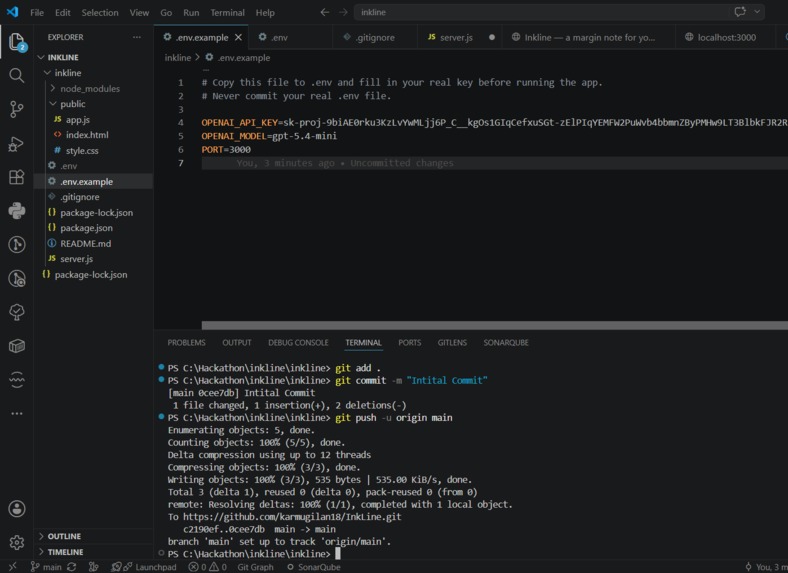Open the Python extension view
This screenshot has height=573, width=788.
[17, 211]
